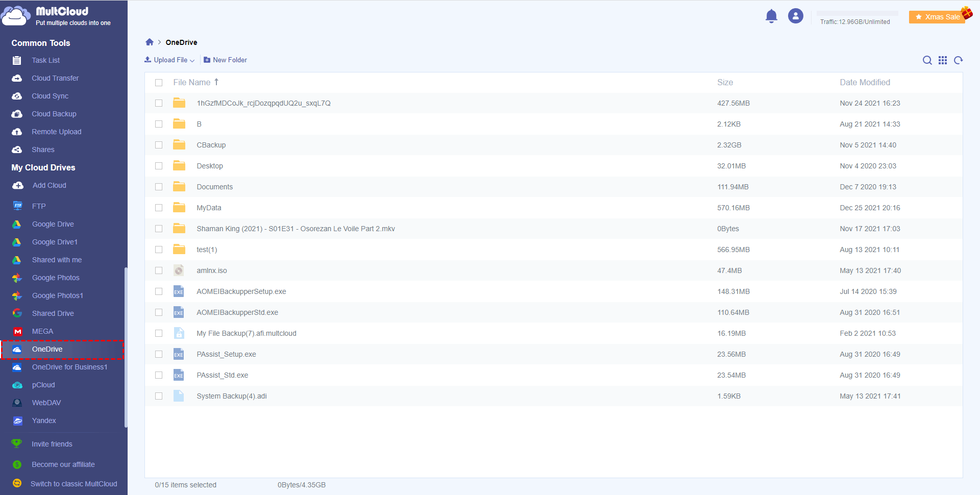
Task: Open Google Photos1 in sidebar
Action: point(58,295)
